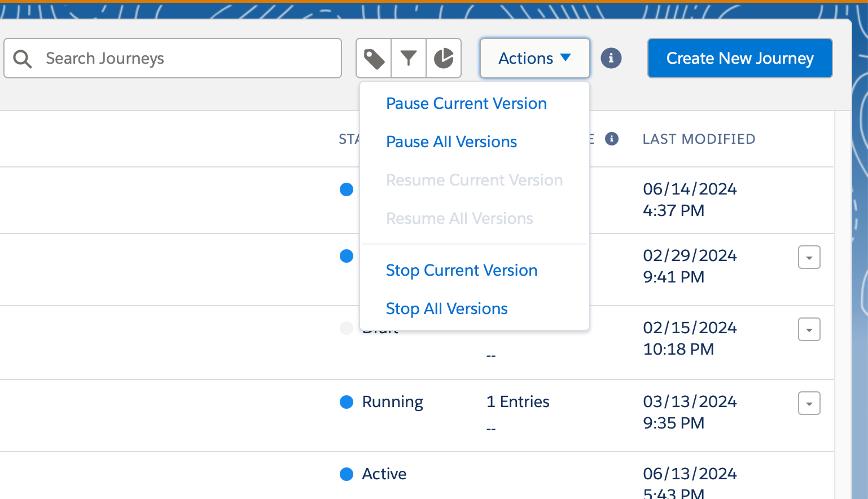Image resolution: width=868 pixels, height=499 pixels.
Task: Click the 06/14/2024 date
Action: click(690, 189)
